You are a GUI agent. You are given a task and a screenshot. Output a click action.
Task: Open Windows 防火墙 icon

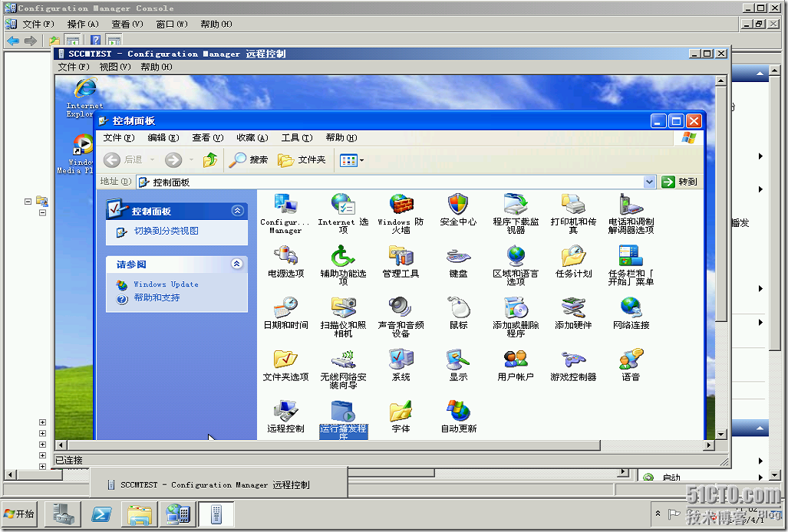click(x=401, y=214)
